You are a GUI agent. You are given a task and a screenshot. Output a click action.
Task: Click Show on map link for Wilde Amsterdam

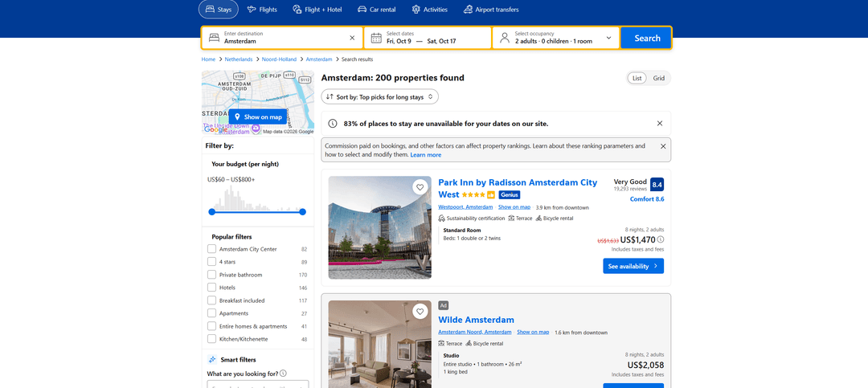pyautogui.click(x=533, y=332)
